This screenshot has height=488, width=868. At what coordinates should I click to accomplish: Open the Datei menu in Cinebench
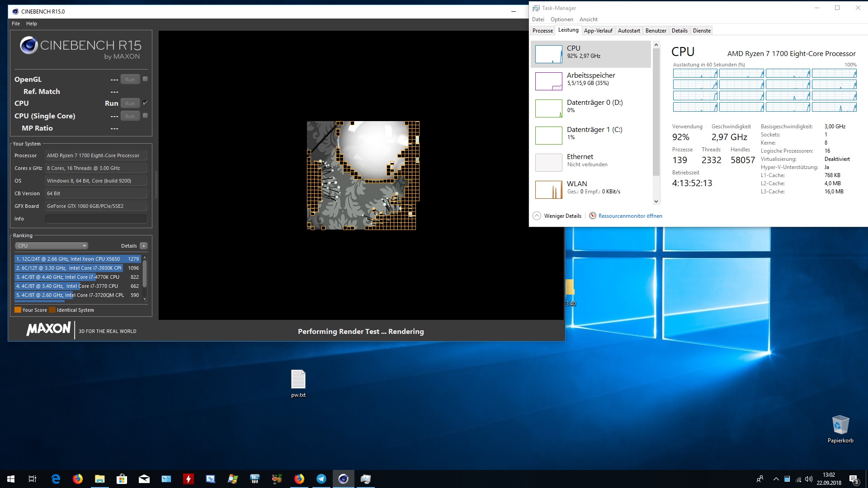pos(15,23)
